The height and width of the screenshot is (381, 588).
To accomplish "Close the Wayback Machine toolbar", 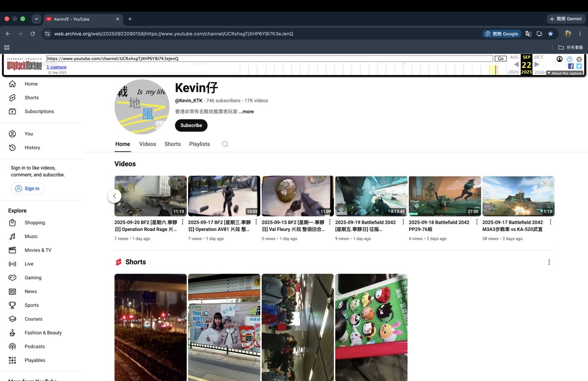I will (579, 59).
